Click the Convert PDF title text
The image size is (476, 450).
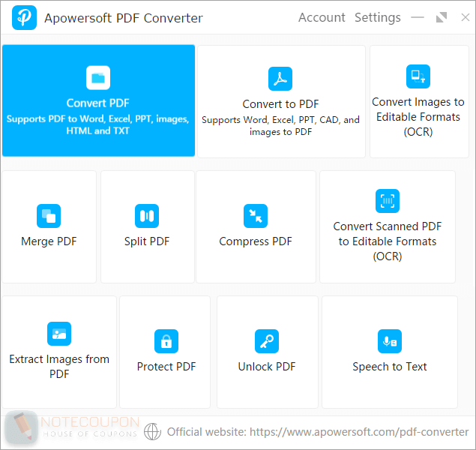pyautogui.click(x=98, y=103)
